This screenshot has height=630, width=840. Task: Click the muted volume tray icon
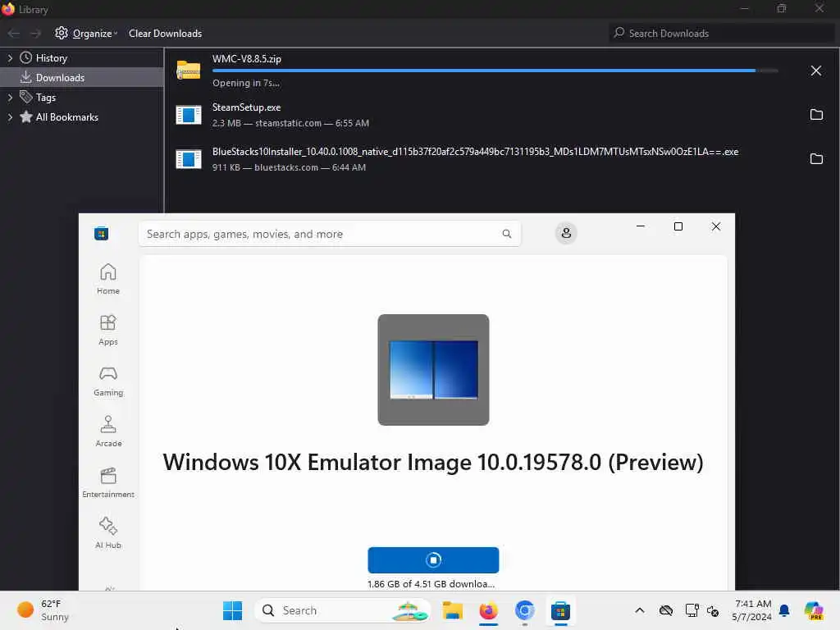point(713,610)
